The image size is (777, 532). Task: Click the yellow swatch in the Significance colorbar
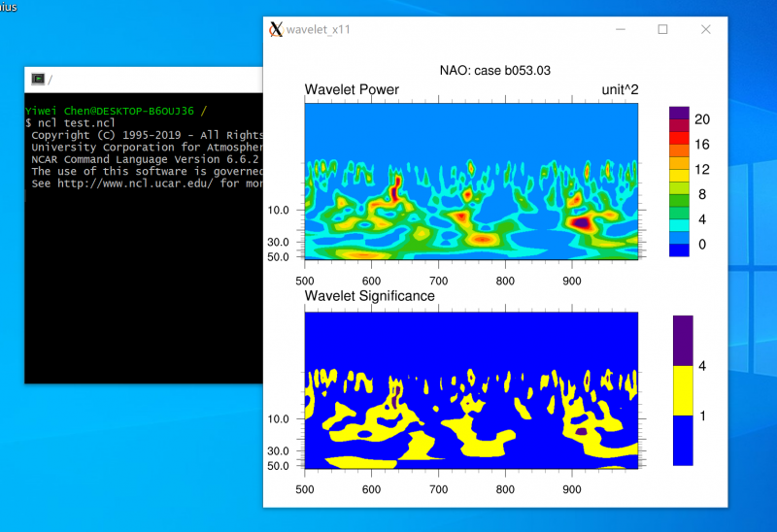click(x=683, y=390)
